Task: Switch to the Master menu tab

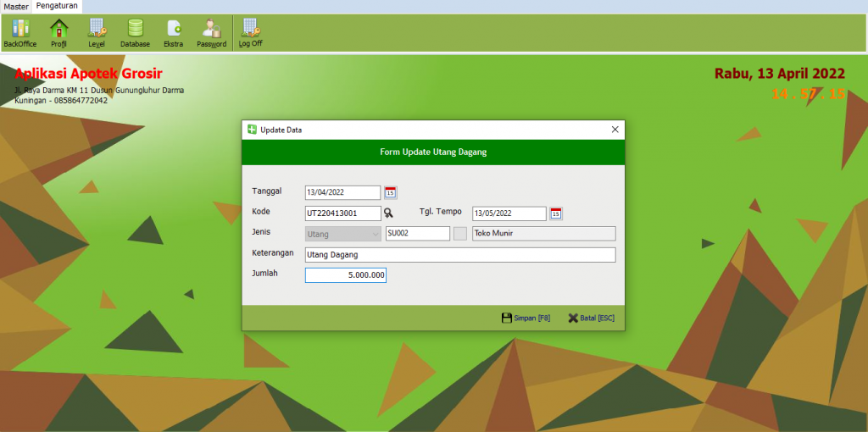Action: 16,6
